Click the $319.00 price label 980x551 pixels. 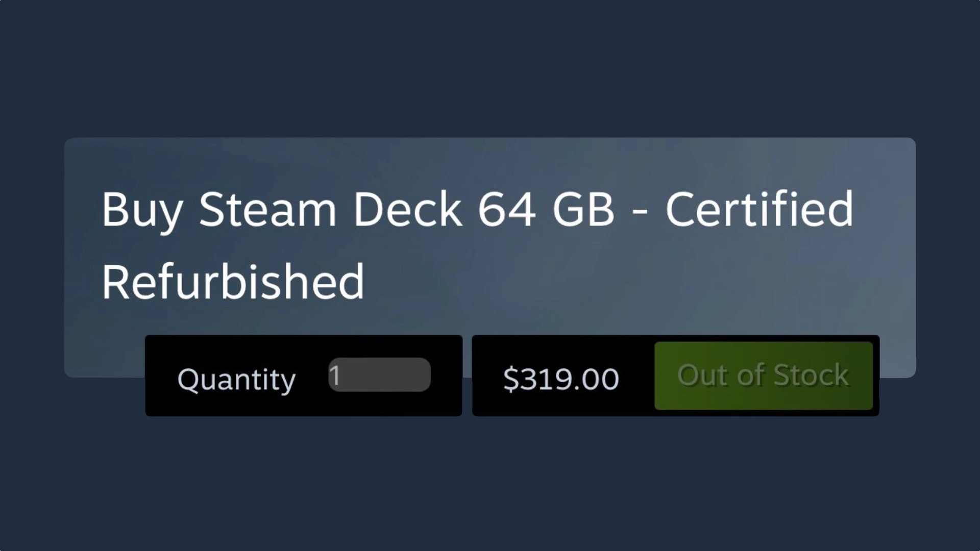point(561,379)
